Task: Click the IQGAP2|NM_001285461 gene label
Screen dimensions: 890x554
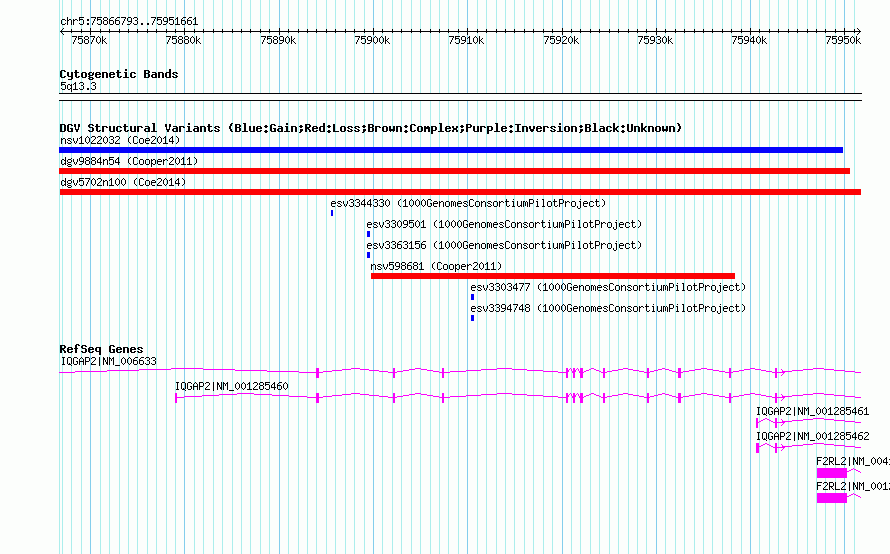Action: click(x=812, y=411)
